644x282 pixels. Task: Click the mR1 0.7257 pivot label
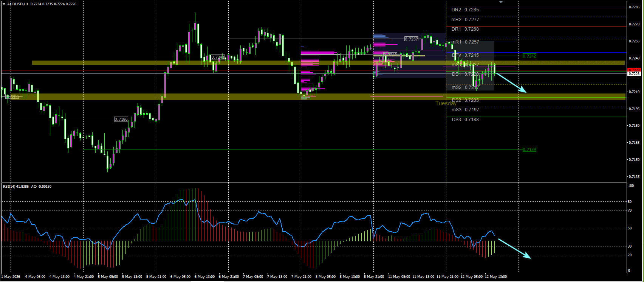(x=465, y=42)
